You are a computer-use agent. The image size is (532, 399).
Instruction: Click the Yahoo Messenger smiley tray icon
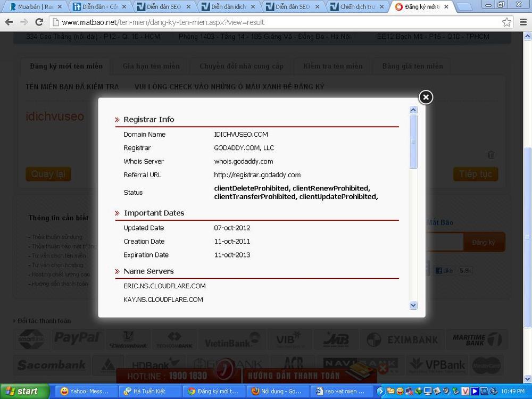400,391
